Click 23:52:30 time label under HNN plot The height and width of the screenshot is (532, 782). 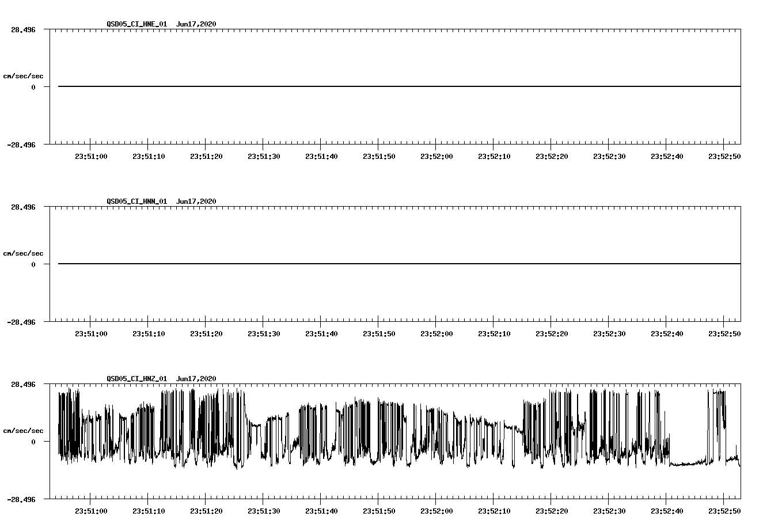(609, 334)
